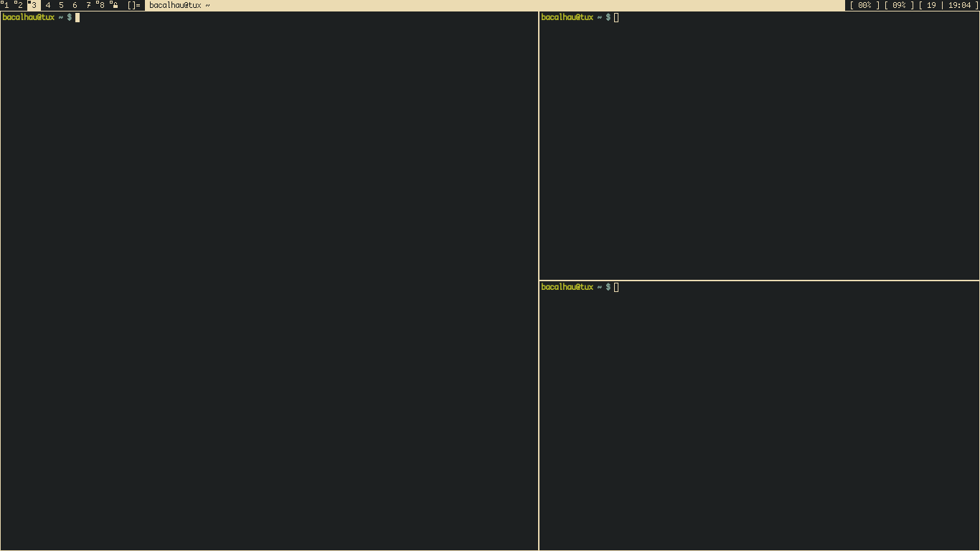Click the 00% status indicator
Viewport: 980px width, 551px height.
[x=864, y=5]
